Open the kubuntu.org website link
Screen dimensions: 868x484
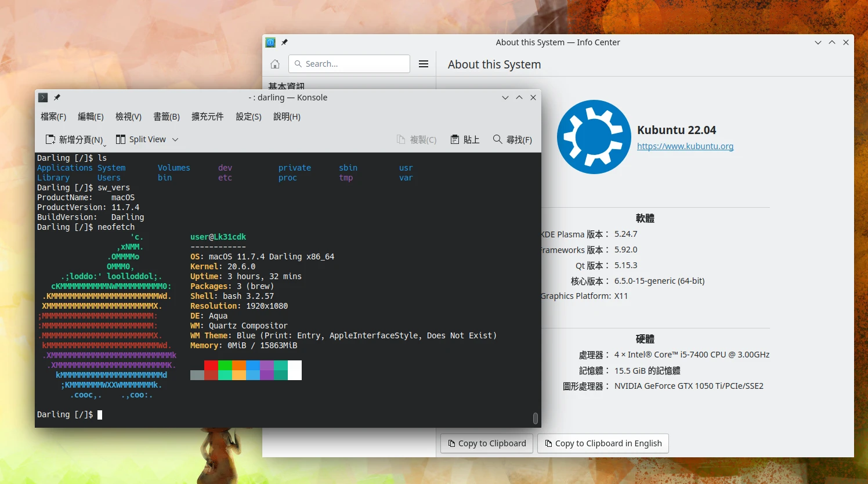pyautogui.click(x=685, y=146)
